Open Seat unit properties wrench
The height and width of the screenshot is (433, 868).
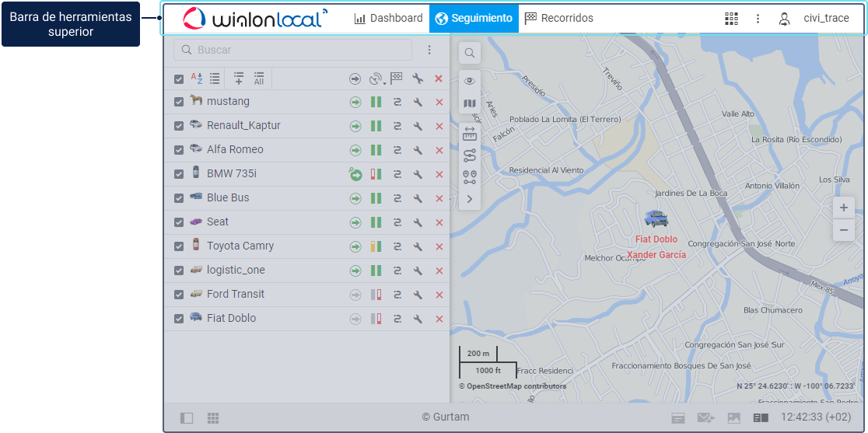[418, 222]
